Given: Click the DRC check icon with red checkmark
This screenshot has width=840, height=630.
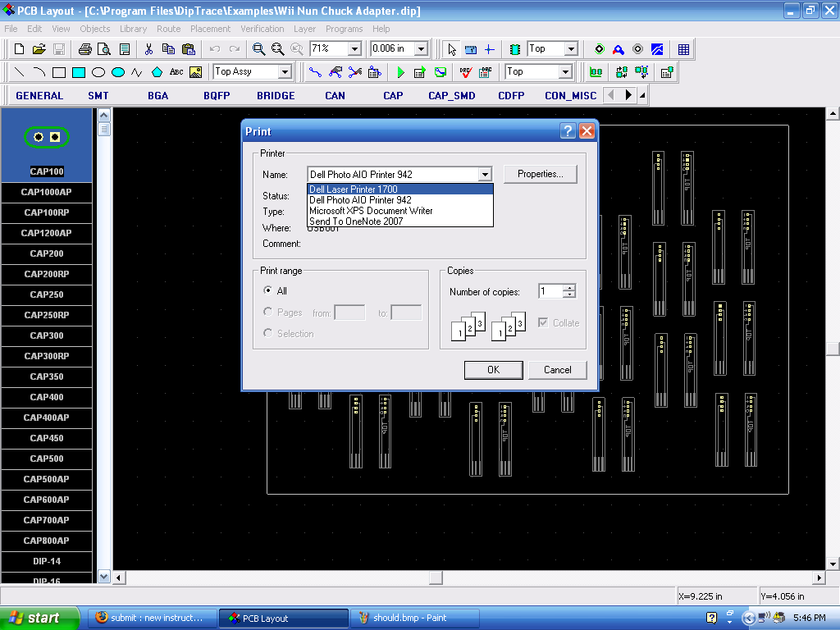Looking at the screenshot, I should [466, 72].
